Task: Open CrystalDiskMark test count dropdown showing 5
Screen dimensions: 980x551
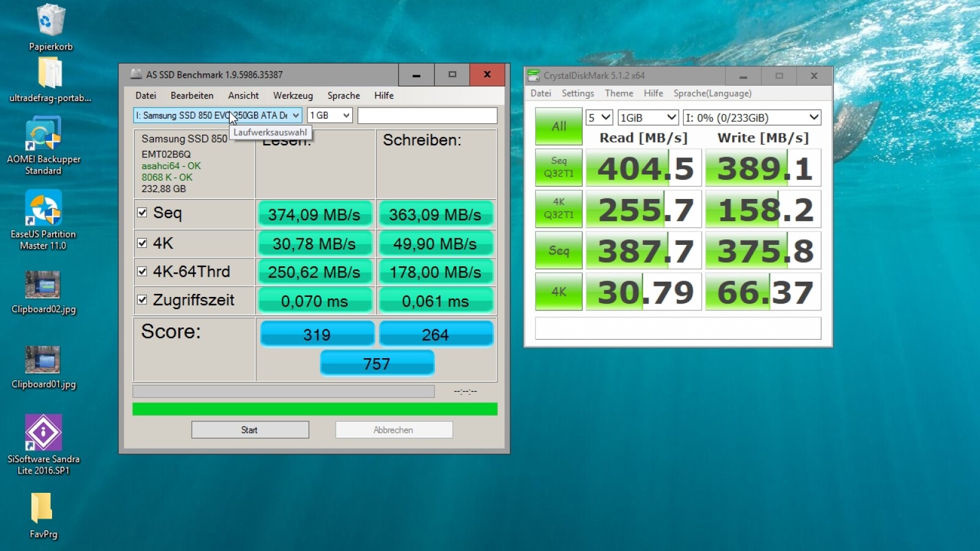Action: [x=599, y=118]
